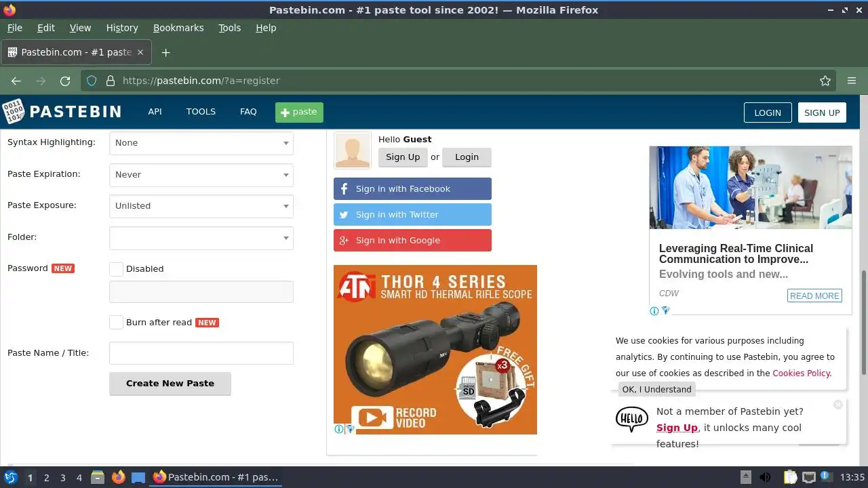Open the File menu
The height and width of the screenshot is (488, 868).
(x=15, y=28)
